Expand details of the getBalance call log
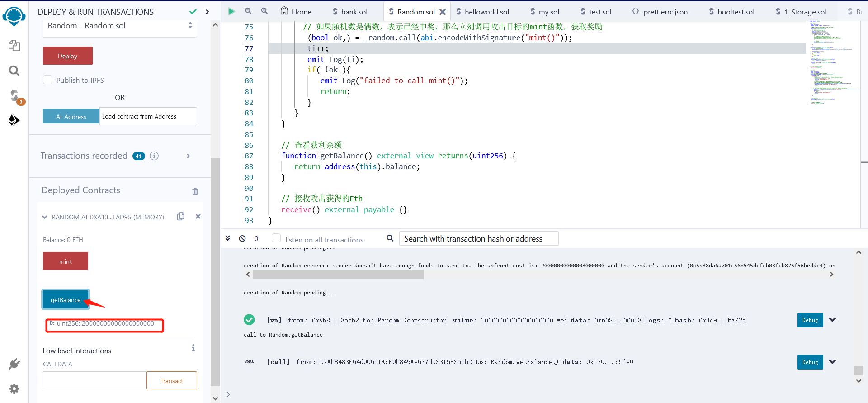The width and height of the screenshot is (868, 403). [x=832, y=361]
